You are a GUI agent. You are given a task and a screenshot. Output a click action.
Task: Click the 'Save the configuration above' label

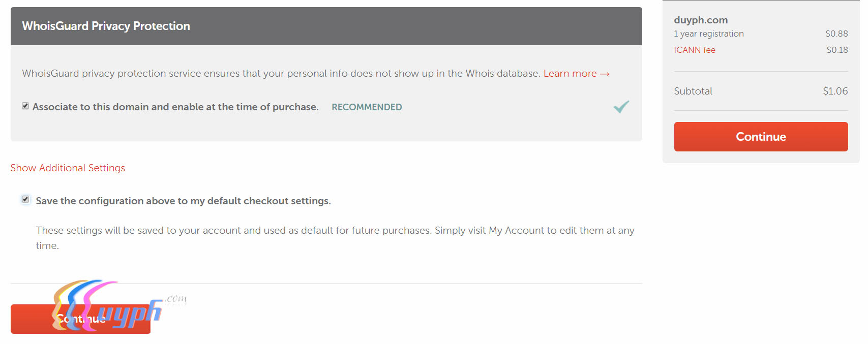(183, 201)
